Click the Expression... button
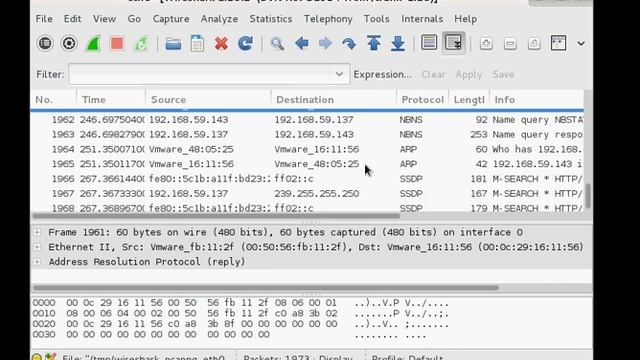This screenshot has width=640, height=360. pyautogui.click(x=382, y=74)
